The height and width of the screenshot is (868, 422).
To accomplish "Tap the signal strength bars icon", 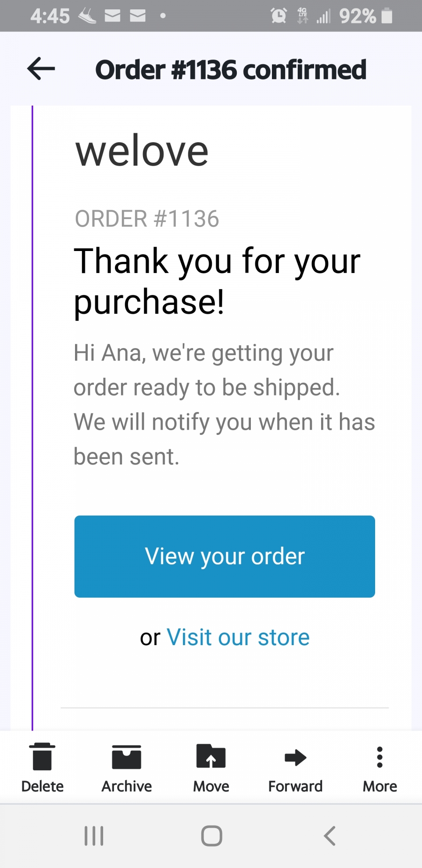I will click(324, 17).
